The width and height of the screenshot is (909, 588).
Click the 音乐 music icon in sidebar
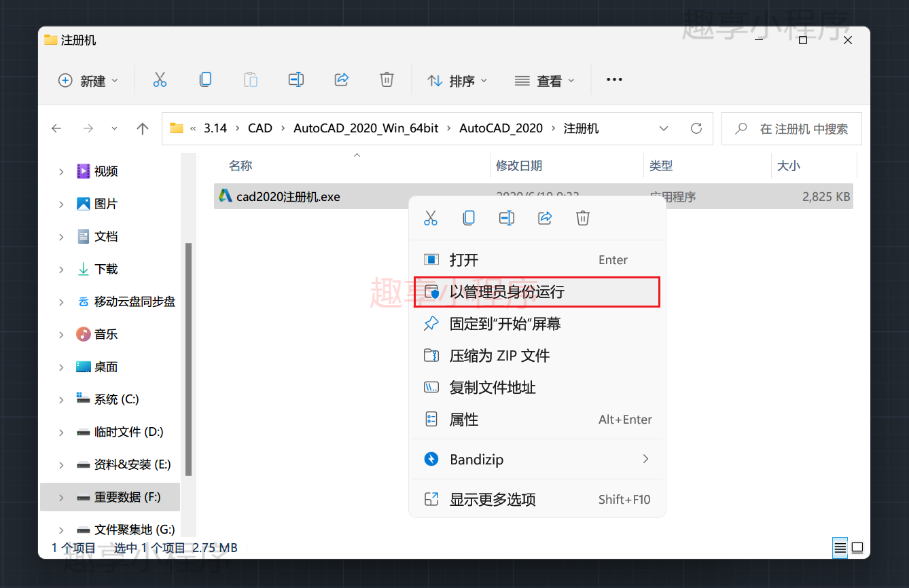(x=84, y=334)
